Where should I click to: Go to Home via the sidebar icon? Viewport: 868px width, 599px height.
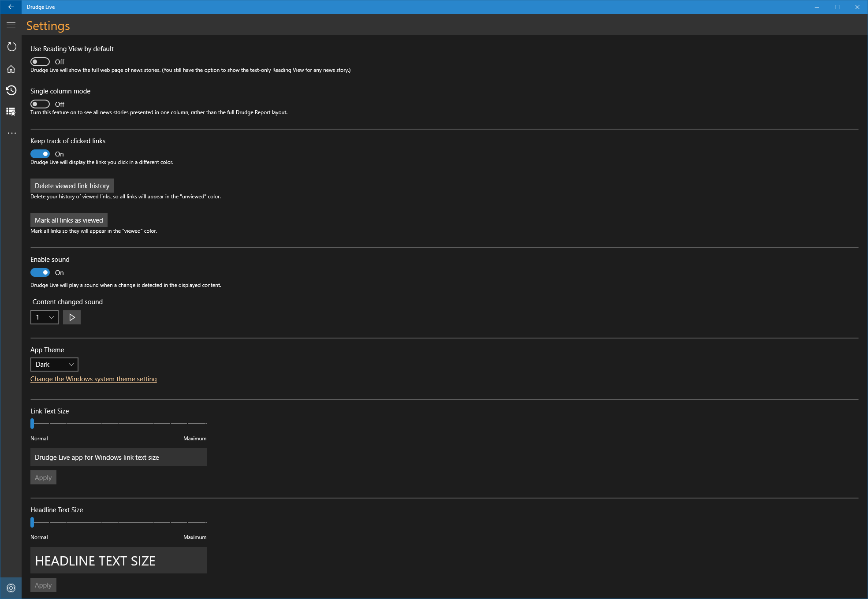coord(11,69)
